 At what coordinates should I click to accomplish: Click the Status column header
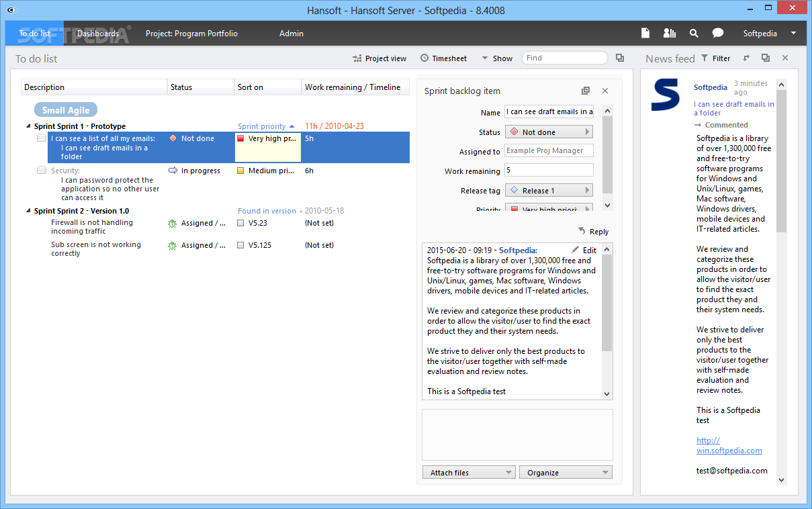(201, 87)
